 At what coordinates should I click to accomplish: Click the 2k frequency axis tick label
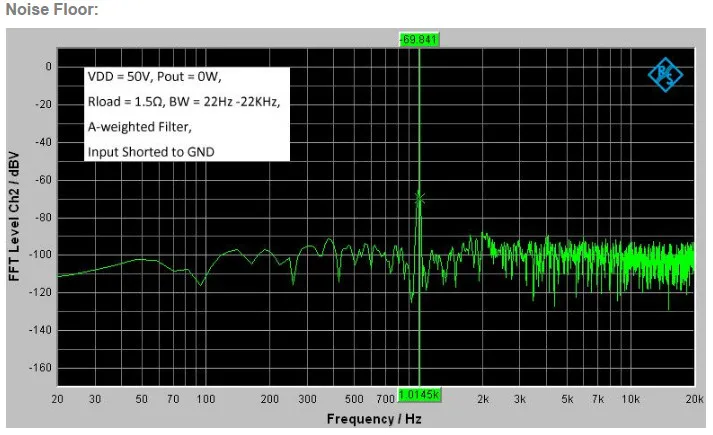click(483, 399)
